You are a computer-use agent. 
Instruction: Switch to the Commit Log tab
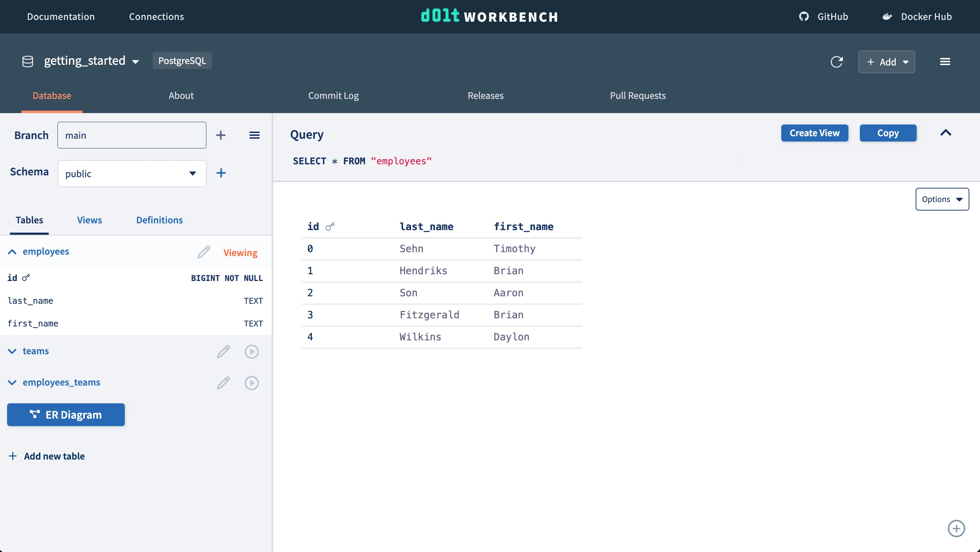coord(333,95)
